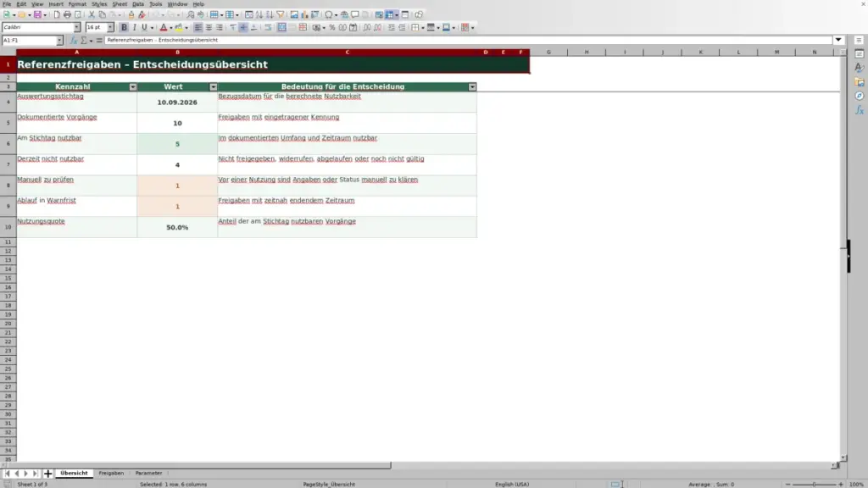868x488 pixels.
Task: Insert a chart using the toolbar
Action: pos(304,15)
